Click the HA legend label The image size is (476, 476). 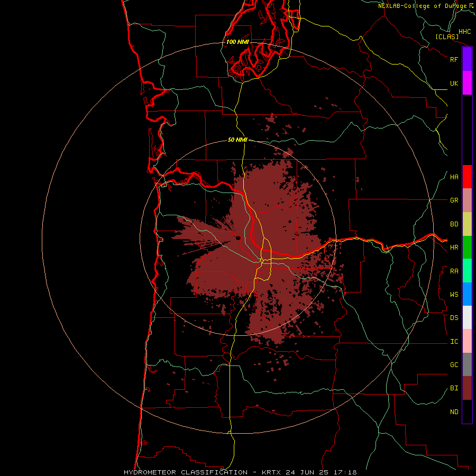pyautogui.click(x=454, y=177)
